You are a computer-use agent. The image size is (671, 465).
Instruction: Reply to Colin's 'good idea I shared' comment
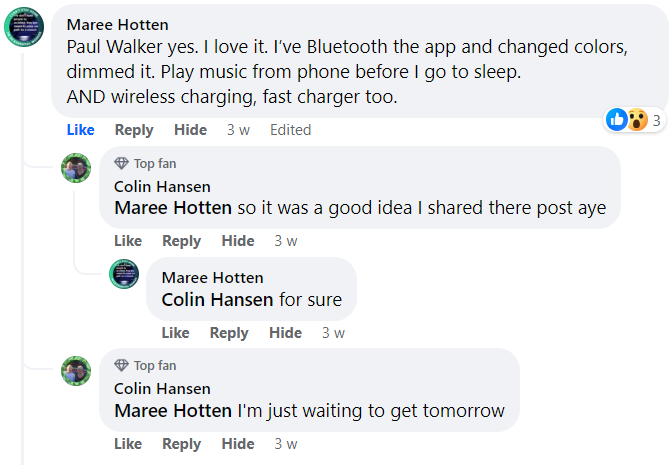pyautogui.click(x=181, y=241)
